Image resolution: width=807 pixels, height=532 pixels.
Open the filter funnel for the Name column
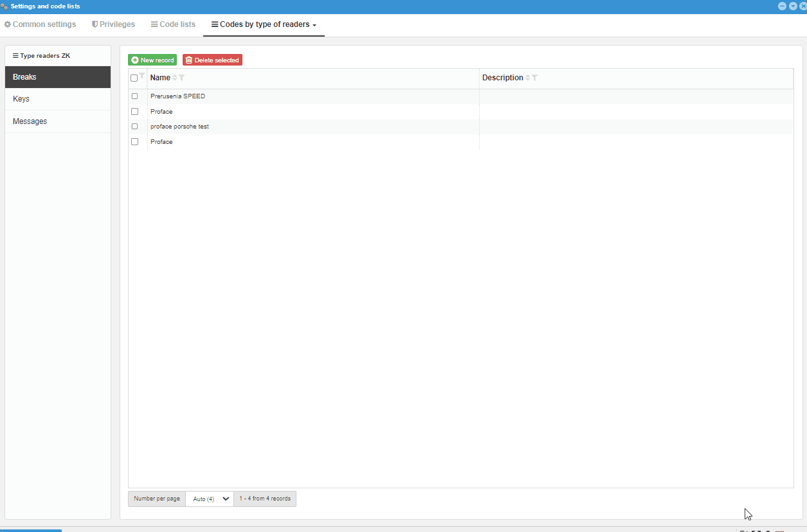[x=181, y=78]
